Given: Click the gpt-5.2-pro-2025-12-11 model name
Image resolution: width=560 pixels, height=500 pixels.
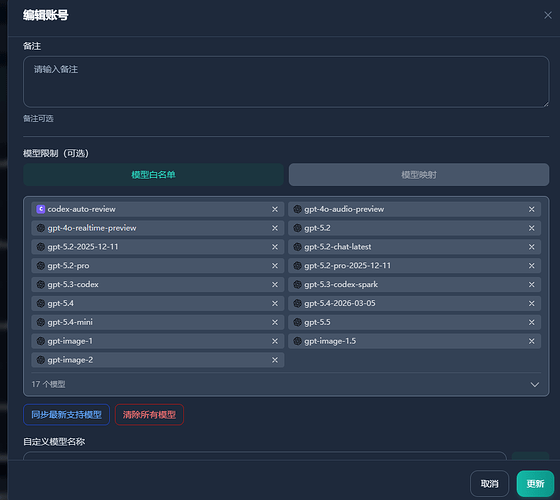Looking at the screenshot, I should (x=348, y=265).
